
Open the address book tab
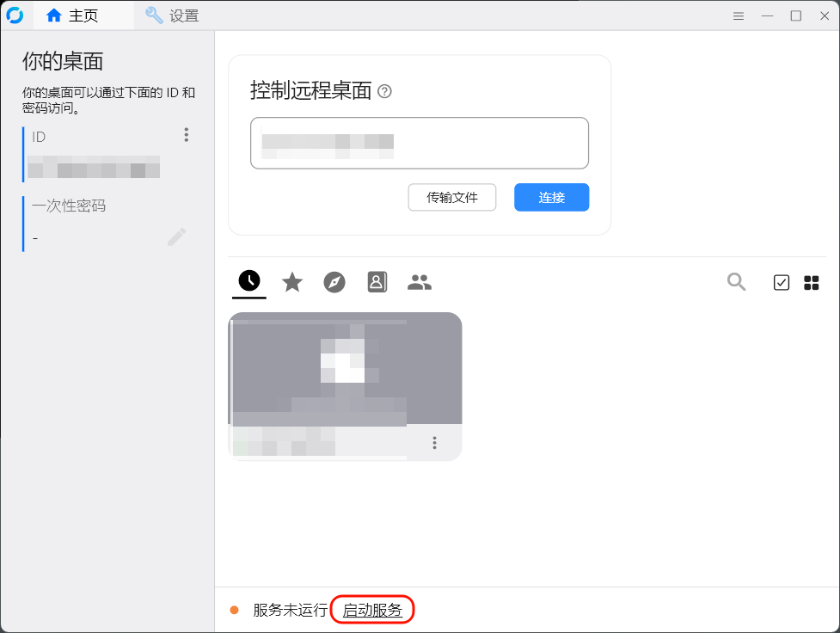click(377, 282)
